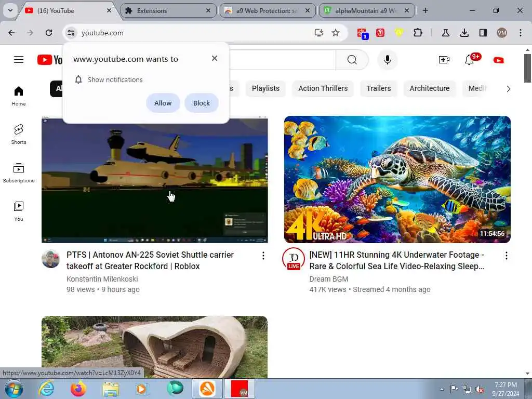Launch Firefox from taskbar
The image size is (532, 399).
tap(78, 389)
